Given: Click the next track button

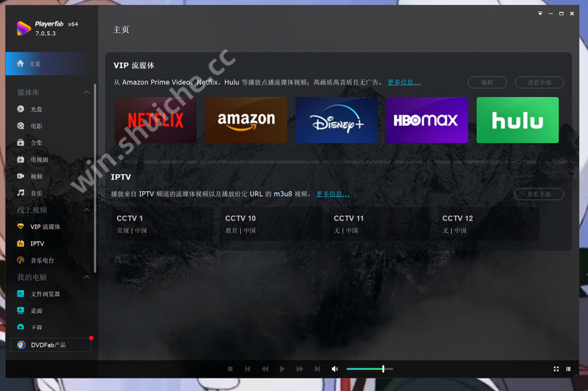Looking at the screenshot, I should click(x=317, y=369).
